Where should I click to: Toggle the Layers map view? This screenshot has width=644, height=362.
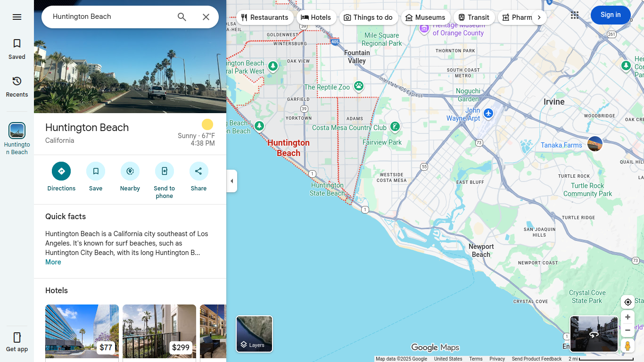tap(254, 334)
